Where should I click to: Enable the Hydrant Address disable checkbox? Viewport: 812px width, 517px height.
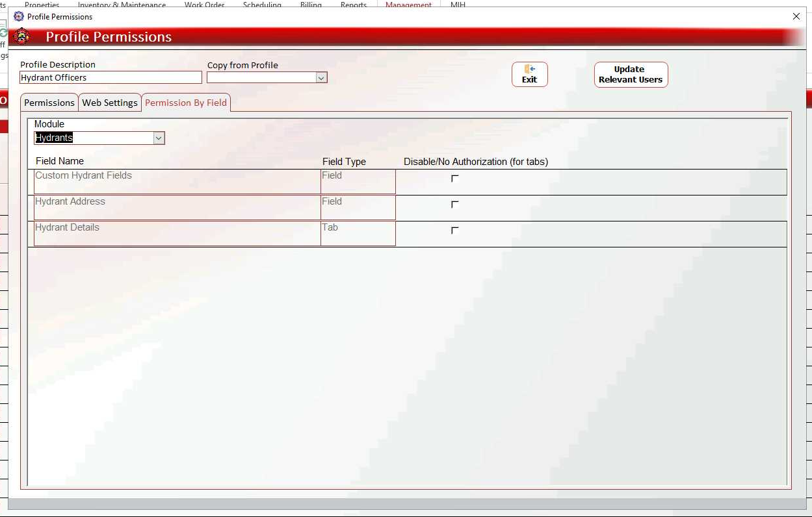pos(454,205)
